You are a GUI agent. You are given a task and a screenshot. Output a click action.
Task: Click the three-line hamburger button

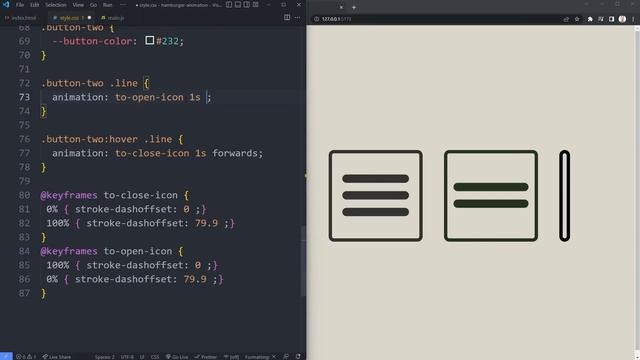click(x=376, y=196)
